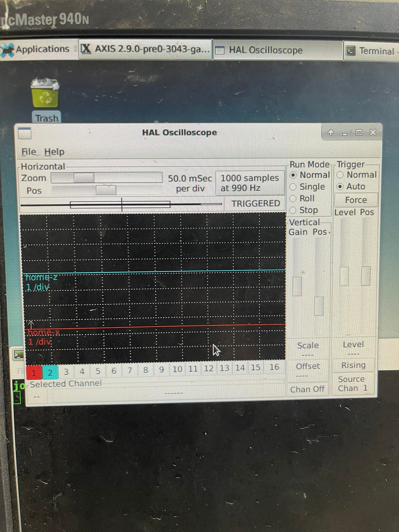Switch to the AXIS 2.9.0 taskbar window
Image resolution: width=399 pixels, height=532 pixels.
145,49
